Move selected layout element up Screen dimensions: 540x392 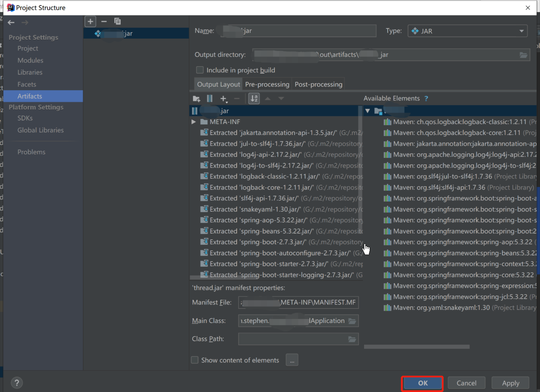(268, 99)
